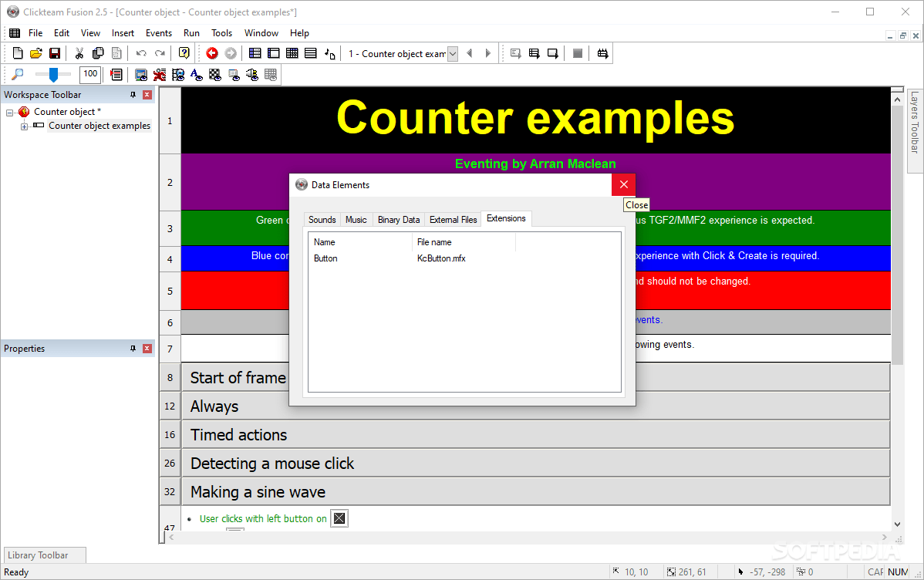The image size is (924, 580).
Task: Open the frame selector dropdown arrow
Action: click(x=453, y=54)
